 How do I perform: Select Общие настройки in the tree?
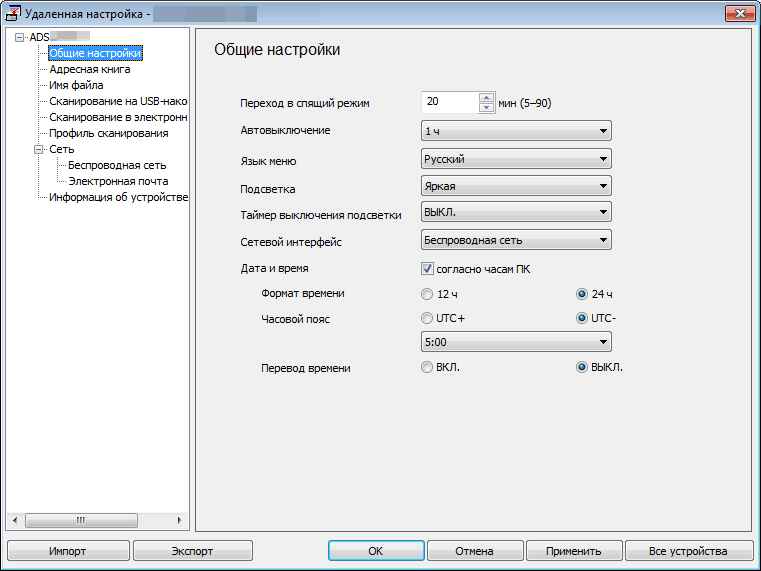[95, 53]
